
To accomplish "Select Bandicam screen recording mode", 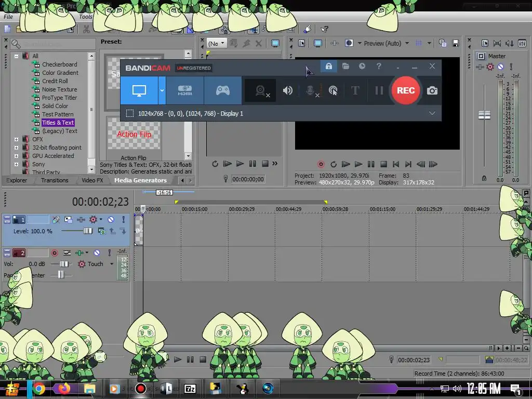I will click(139, 90).
